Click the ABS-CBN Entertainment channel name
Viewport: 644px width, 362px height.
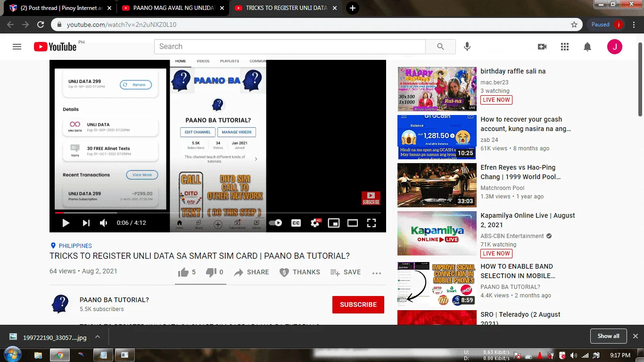pos(512,236)
